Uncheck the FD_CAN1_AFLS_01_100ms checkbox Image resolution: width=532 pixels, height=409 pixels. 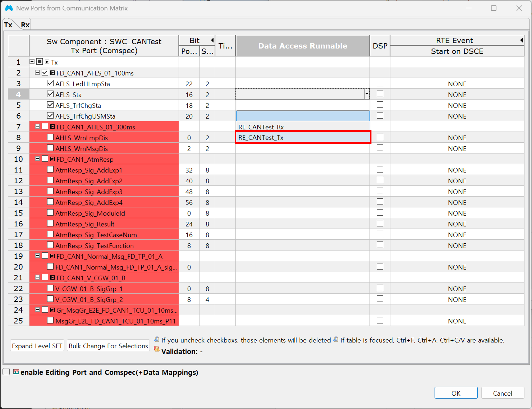(x=45, y=72)
